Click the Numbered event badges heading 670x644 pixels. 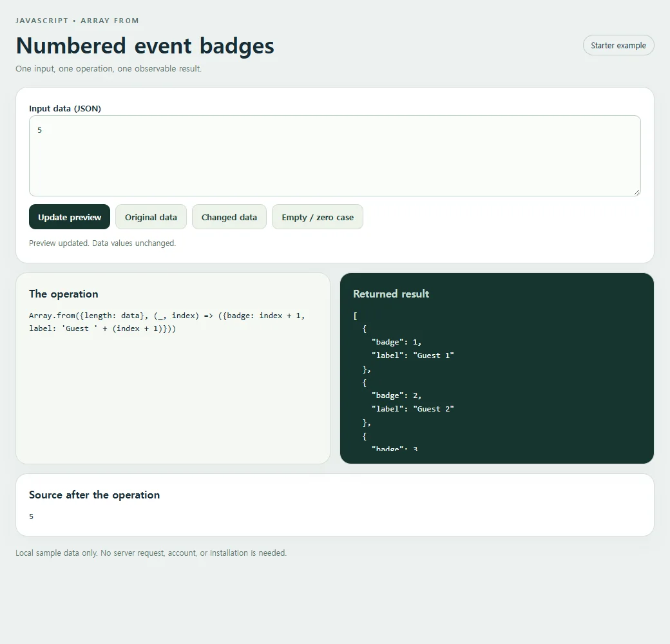pyautogui.click(x=145, y=46)
